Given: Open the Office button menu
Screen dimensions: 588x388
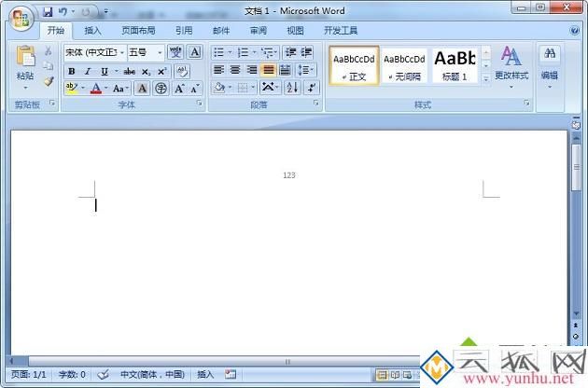Looking at the screenshot, I should (x=21, y=19).
